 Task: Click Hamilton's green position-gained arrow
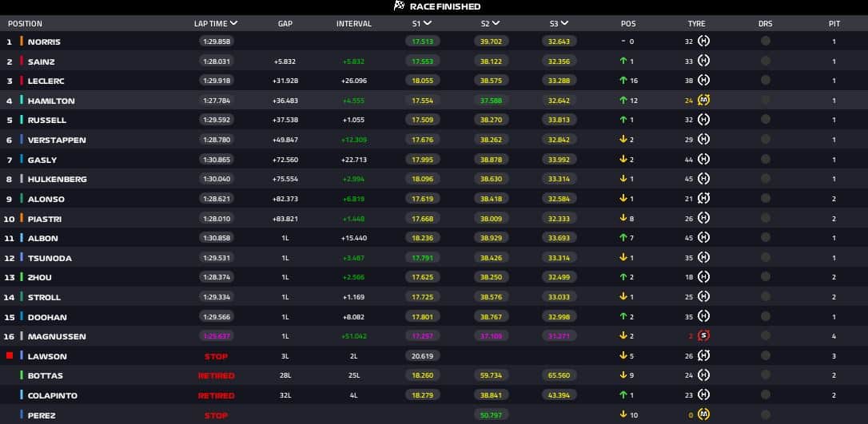[623, 100]
